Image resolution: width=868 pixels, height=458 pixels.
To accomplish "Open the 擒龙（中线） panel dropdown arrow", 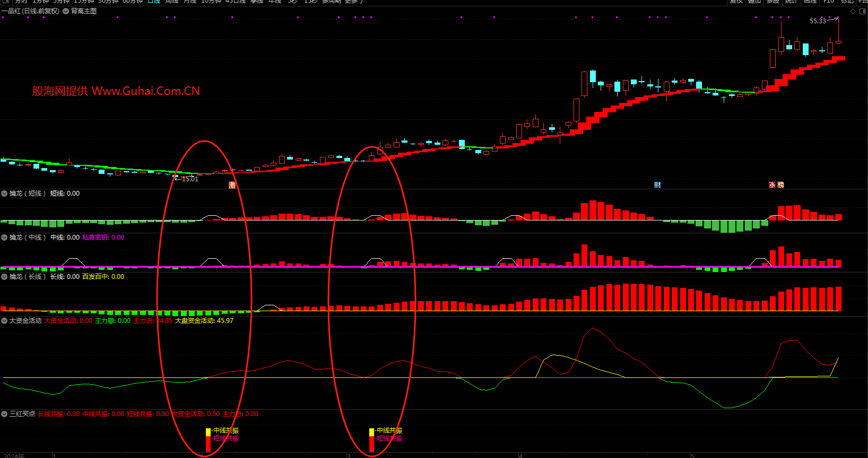I will [x=4, y=237].
